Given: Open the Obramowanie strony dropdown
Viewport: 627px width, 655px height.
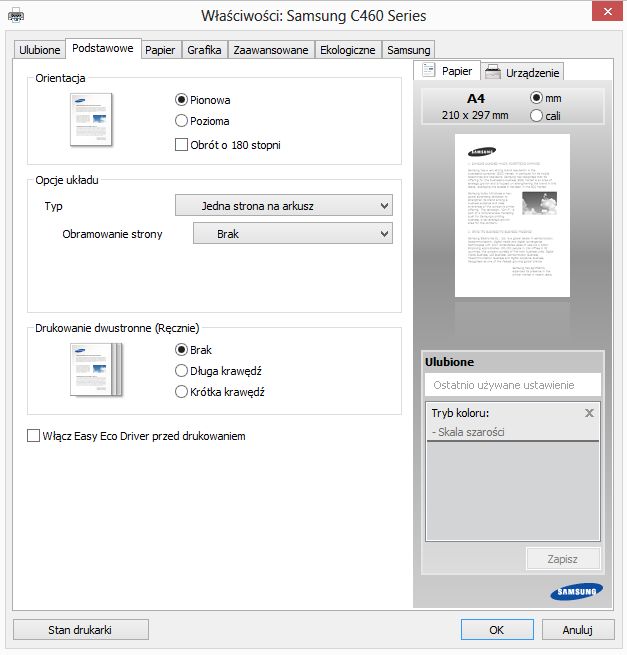Looking at the screenshot, I should [x=292, y=234].
